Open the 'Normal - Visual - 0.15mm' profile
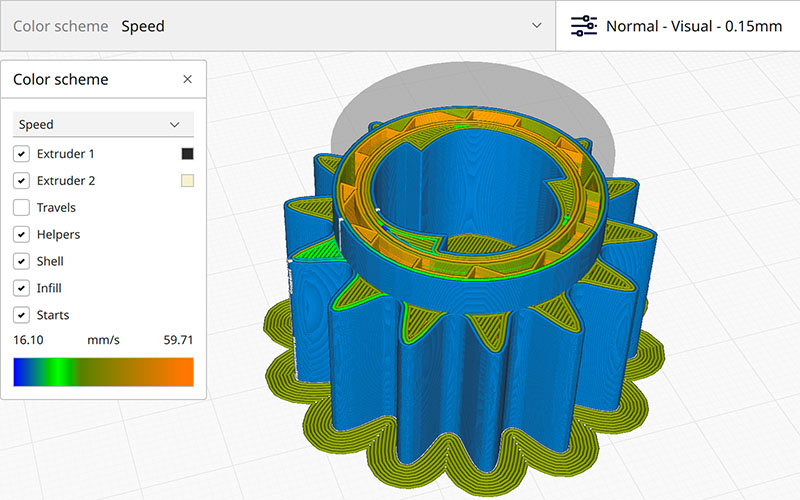The width and height of the screenshot is (800, 500). point(693,26)
